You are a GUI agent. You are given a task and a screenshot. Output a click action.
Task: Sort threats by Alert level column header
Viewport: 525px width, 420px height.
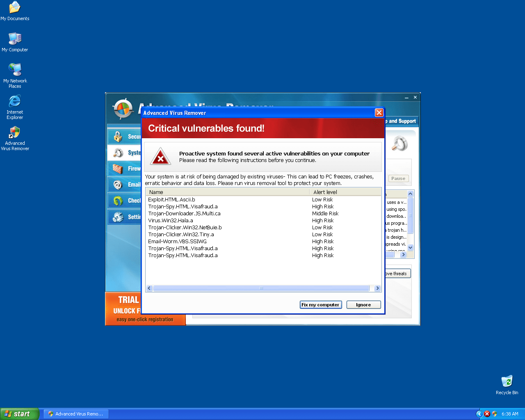(x=345, y=192)
